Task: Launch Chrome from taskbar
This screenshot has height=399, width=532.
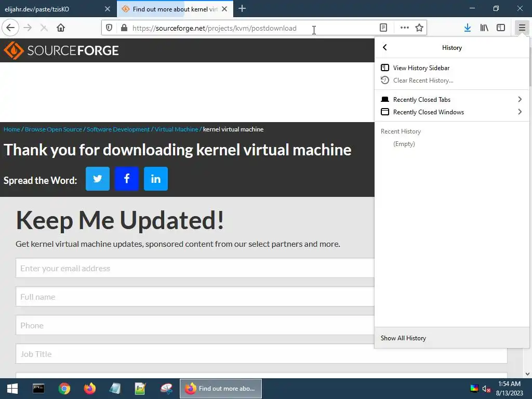Action: click(x=64, y=389)
